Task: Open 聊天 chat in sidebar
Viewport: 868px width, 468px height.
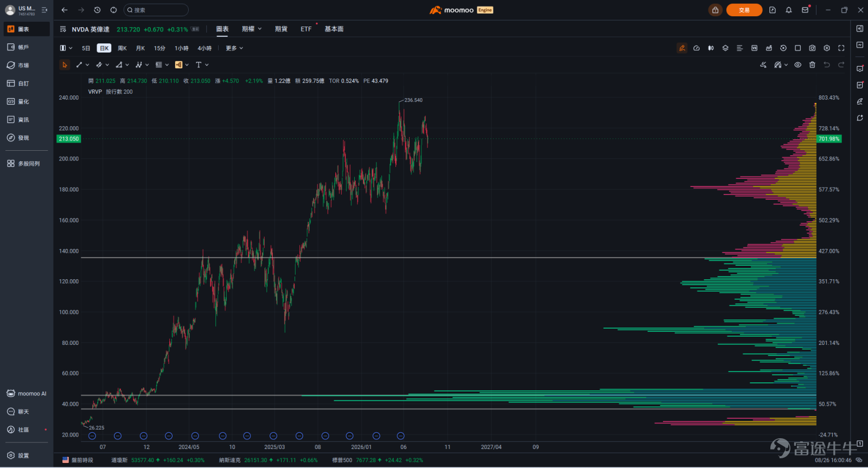Action: [26, 412]
